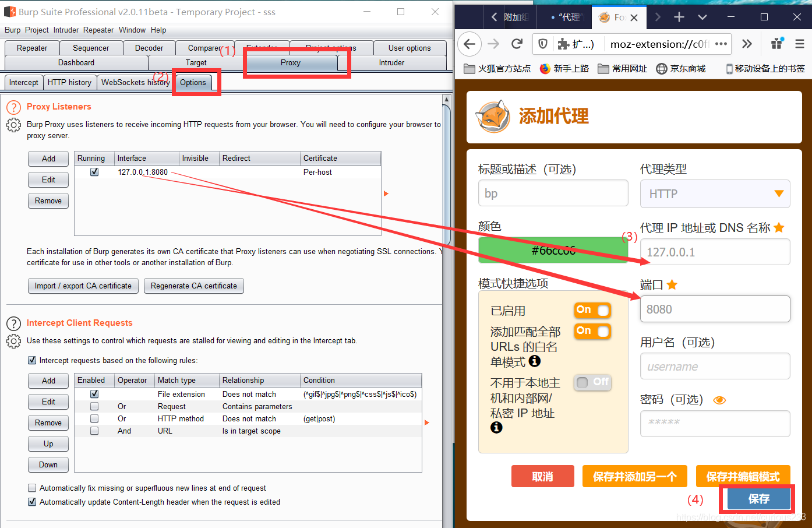The height and width of the screenshot is (528, 812).
Task: Toggle Intercept requests based on rules checkbox
Action: click(32, 360)
